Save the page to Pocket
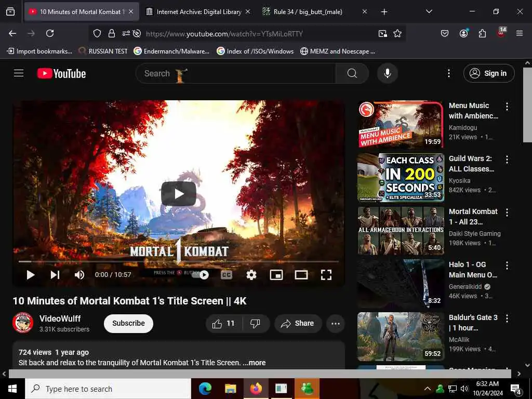The image size is (532, 399). coord(445,33)
